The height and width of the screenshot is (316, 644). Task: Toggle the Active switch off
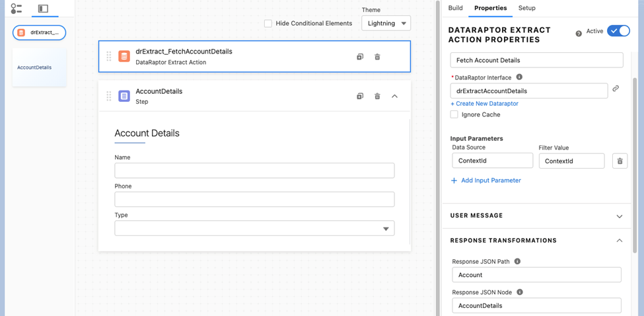618,31
